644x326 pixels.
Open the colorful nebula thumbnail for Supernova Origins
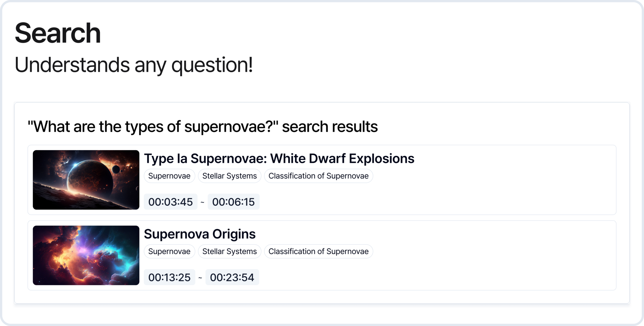pyautogui.click(x=86, y=255)
